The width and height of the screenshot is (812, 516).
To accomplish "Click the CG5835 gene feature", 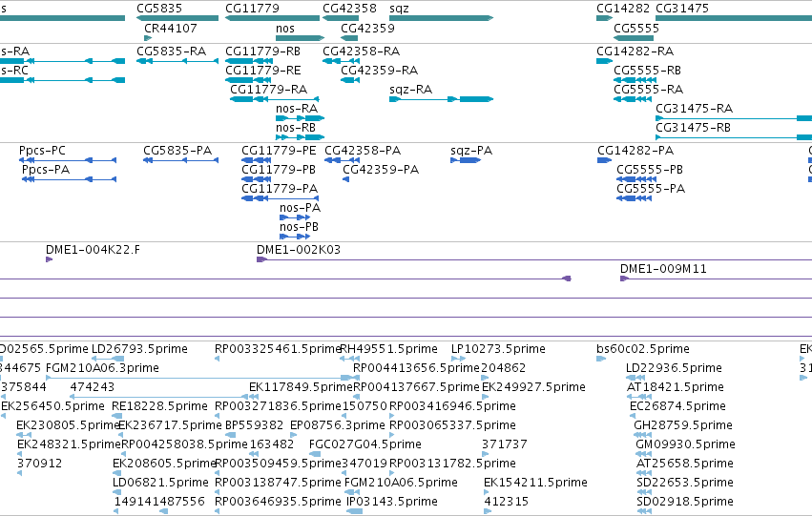I will click(177, 18).
